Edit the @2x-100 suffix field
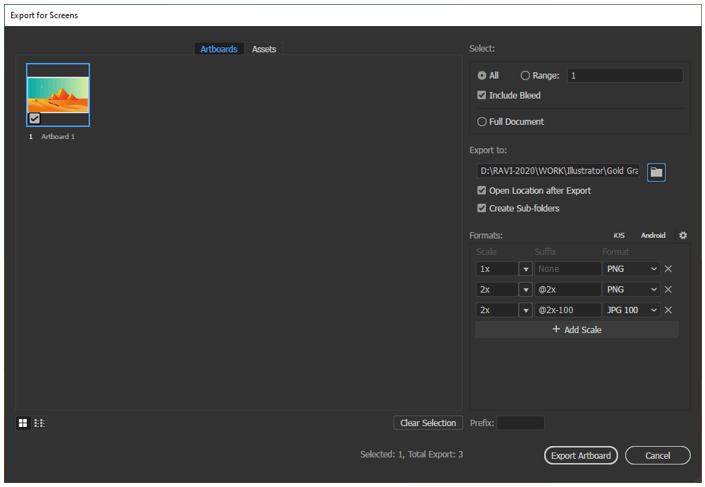This screenshot has height=487, width=705. (567, 310)
